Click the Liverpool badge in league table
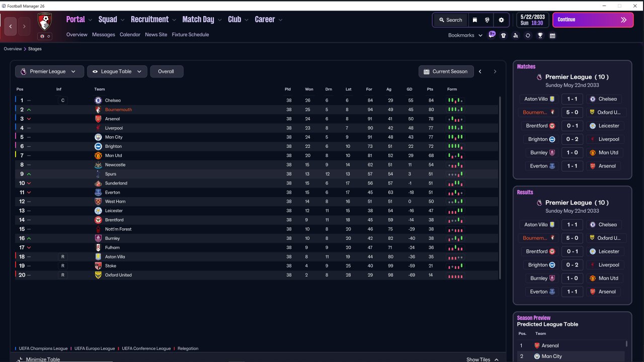The image size is (644, 362). (98, 128)
